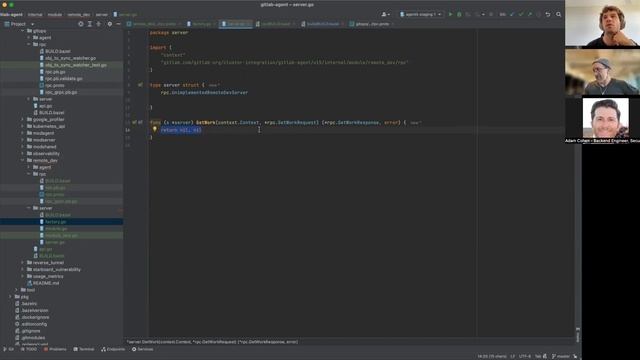640x360 pixels.
Task: Select the starboard_vulnerability folder
Action: (57, 269)
